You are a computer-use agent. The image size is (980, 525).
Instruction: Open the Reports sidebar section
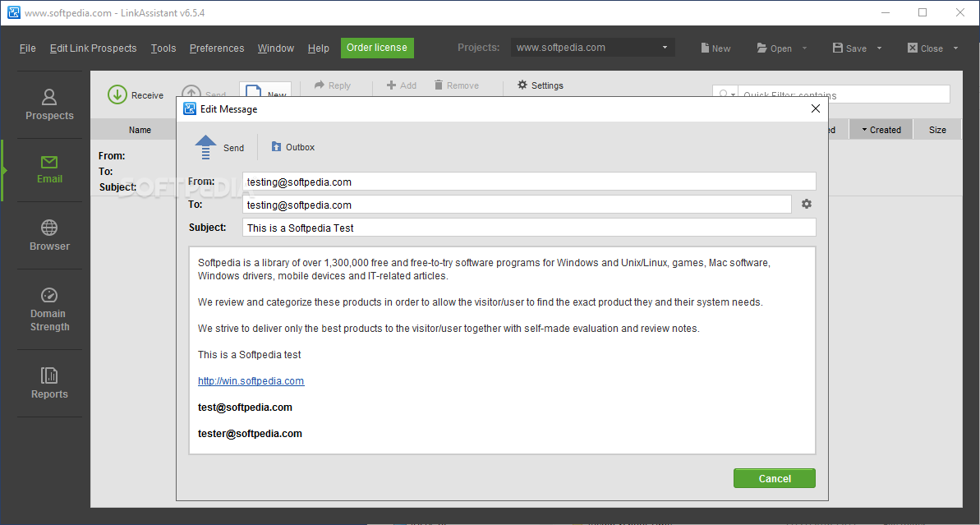click(49, 383)
